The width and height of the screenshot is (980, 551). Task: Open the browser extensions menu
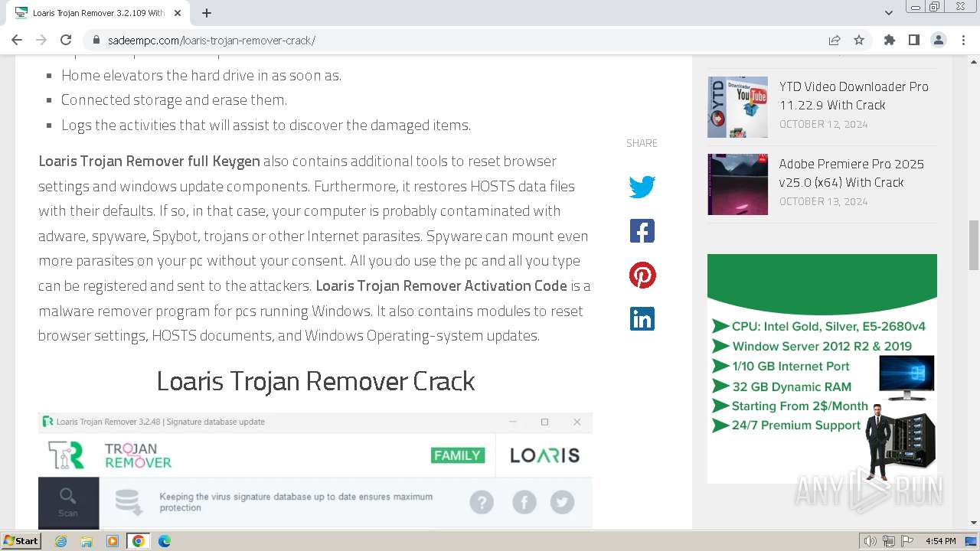click(x=889, y=40)
